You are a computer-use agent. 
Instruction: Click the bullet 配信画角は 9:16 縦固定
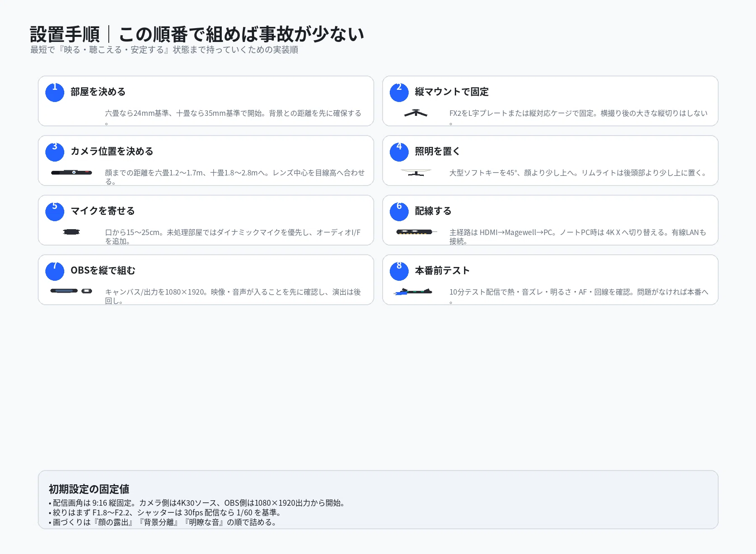point(197,503)
